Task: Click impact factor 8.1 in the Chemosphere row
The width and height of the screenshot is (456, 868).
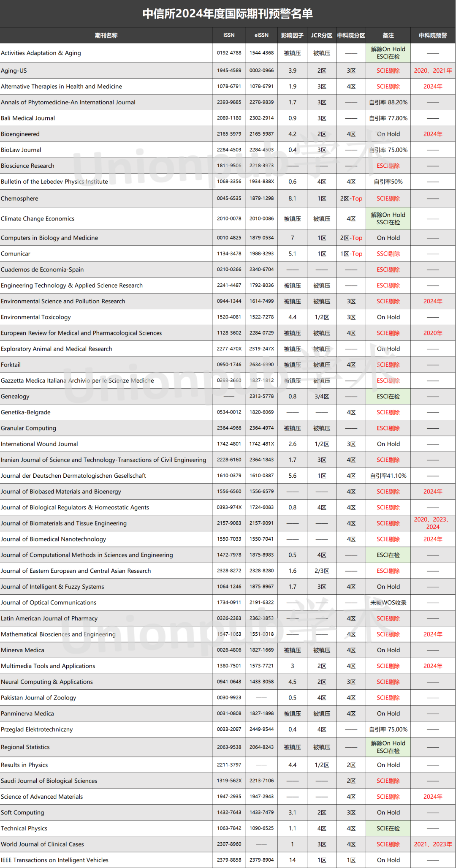Action: [292, 199]
